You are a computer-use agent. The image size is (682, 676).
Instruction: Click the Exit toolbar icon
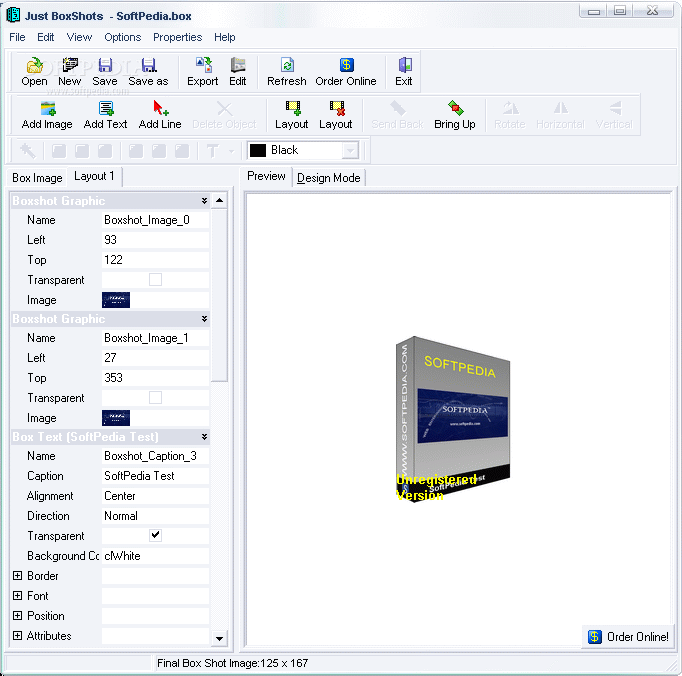(404, 72)
